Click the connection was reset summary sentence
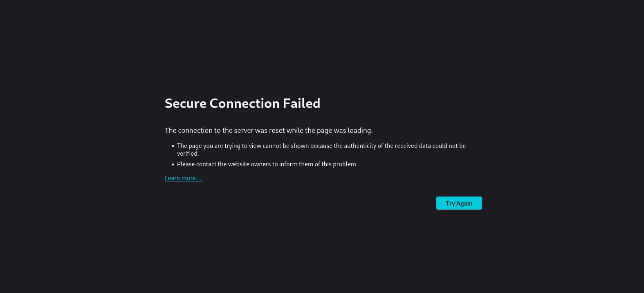Image resolution: width=644 pixels, height=293 pixels. [268, 130]
